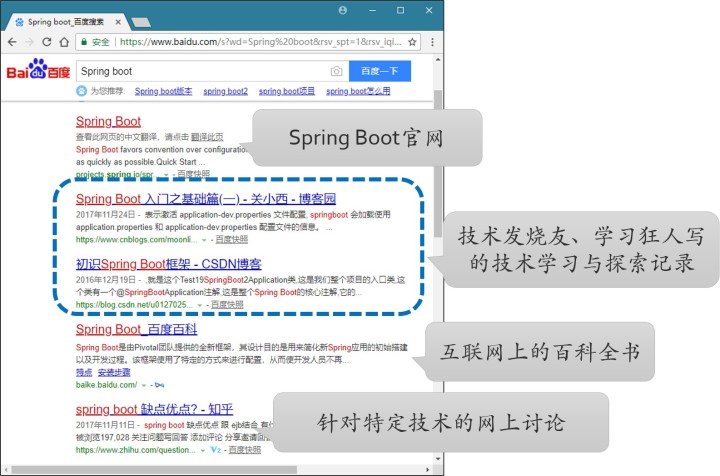Expand dropdown arrow beside cnblogs.com URL
The width and height of the screenshot is (720, 476).
point(204,240)
